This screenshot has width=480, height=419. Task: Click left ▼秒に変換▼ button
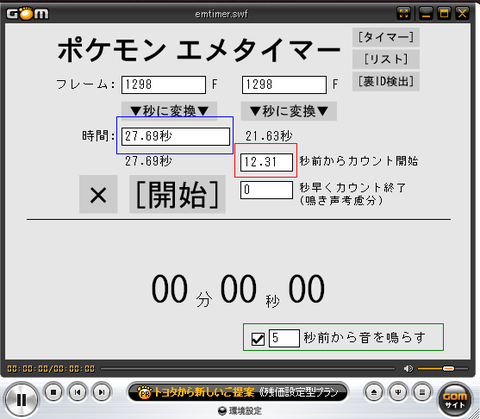[x=169, y=111]
